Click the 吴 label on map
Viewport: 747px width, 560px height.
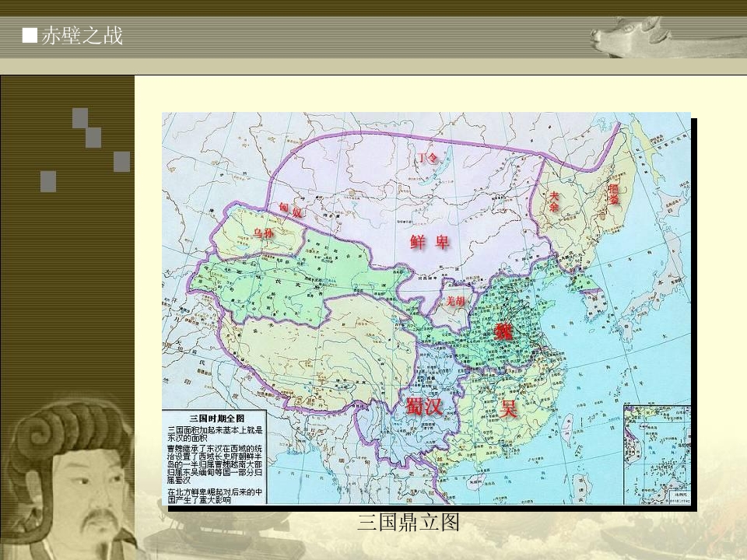click(x=508, y=408)
